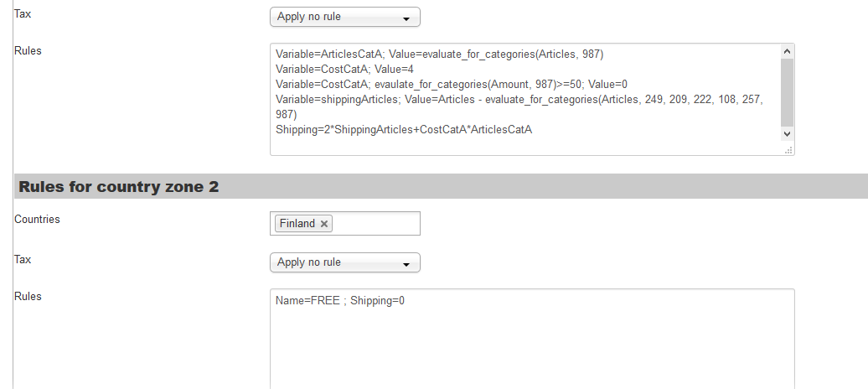Image resolution: width=868 pixels, height=389 pixels.
Task: Click the Tax label in zone 2
Action: tap(23, 259)
